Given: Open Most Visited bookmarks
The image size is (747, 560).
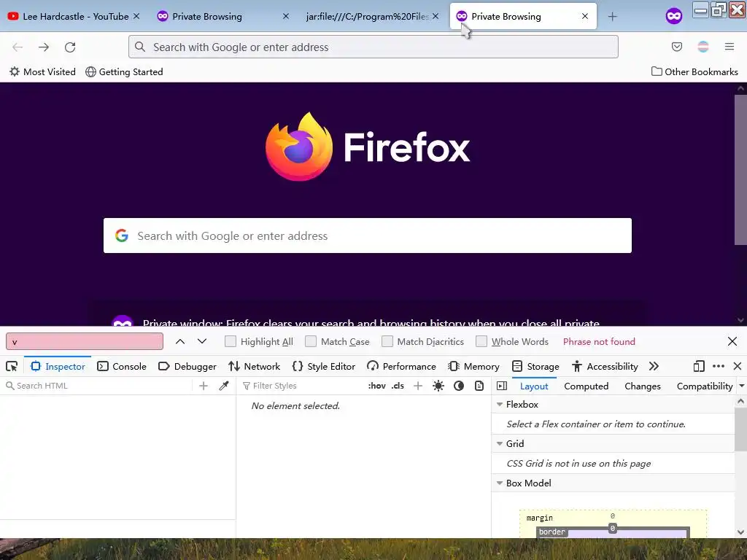Looking at the screenshot, I should [x=42, y=71].
